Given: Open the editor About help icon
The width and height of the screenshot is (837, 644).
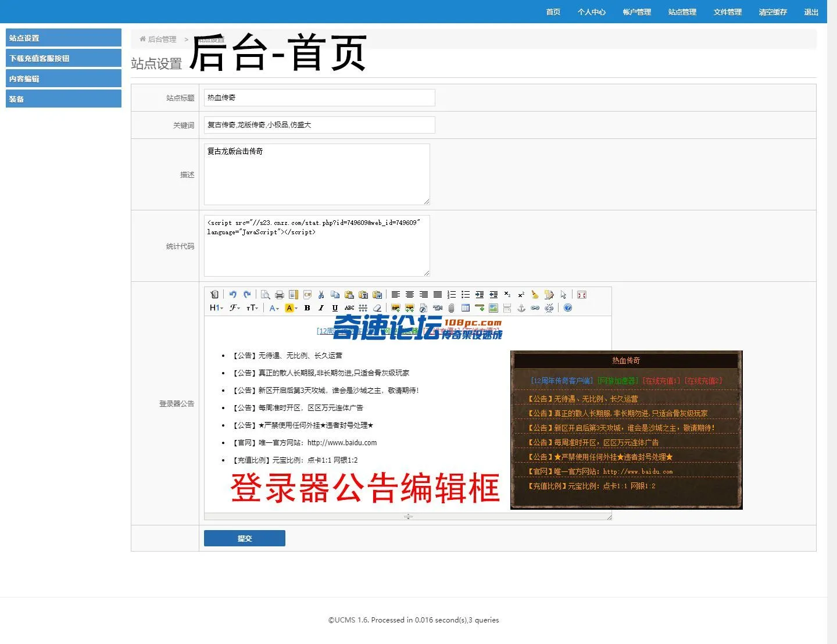Looking at the screenshot, I should coord(568,308).
